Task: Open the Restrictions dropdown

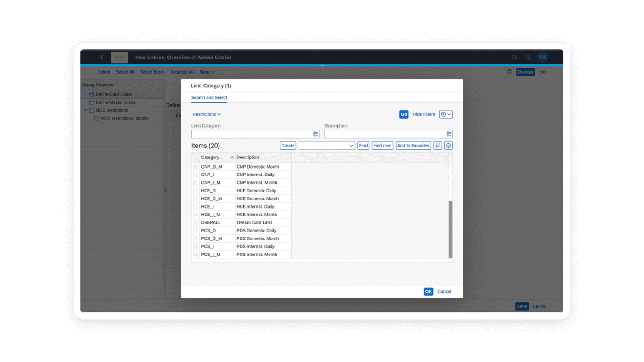Action: point(207,114)
